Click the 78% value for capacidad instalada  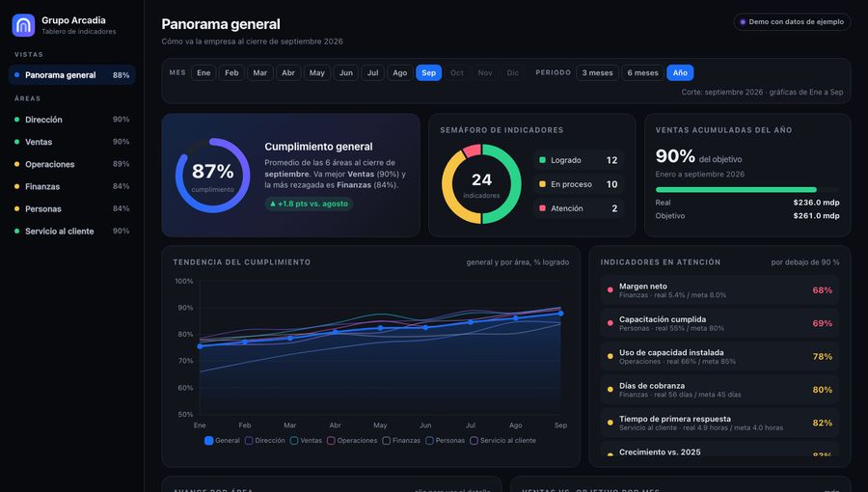822,356
